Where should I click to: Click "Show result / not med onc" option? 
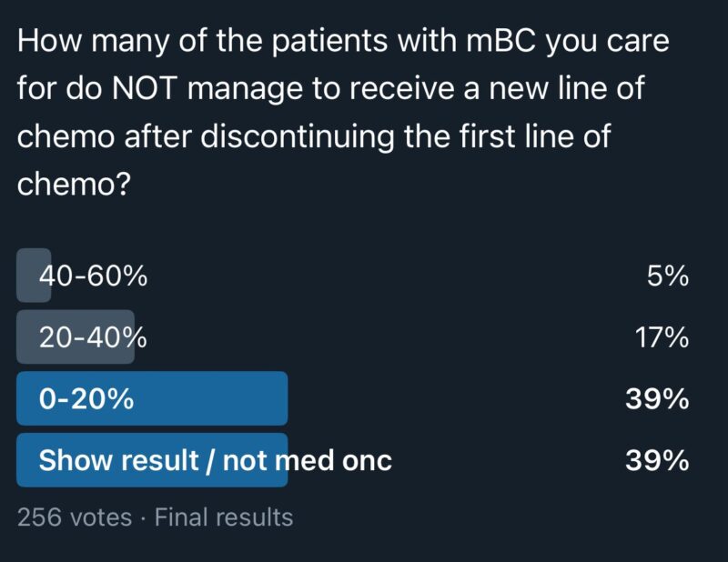215,461
